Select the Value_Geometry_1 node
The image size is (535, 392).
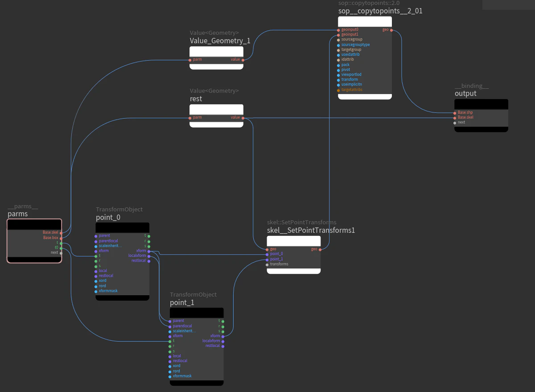point(216,58)
